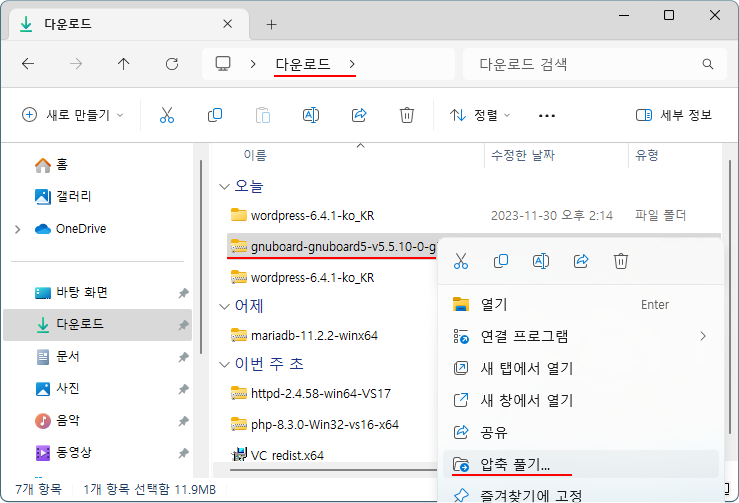739x503 pixels.
Task: Click the 다운로드 검색 search field
Action: [595, 64]
